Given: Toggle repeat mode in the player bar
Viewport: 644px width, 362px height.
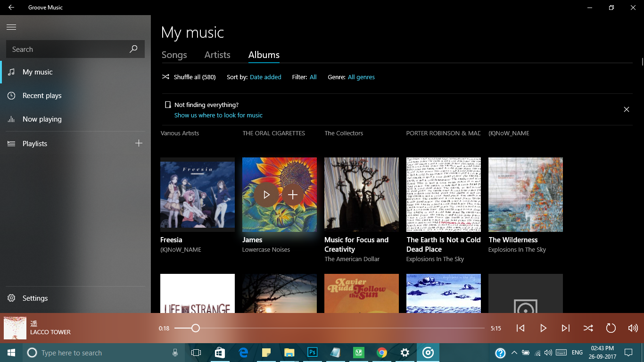Looking at the screenshot, I should pos(611,328).
